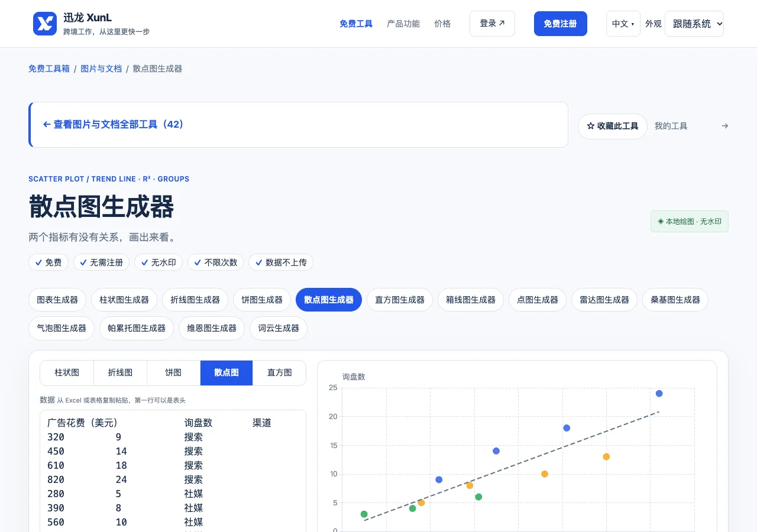Click the arrow beside 我的工具
Image resolution: width=757 pixels, height=532 pixels.
[x=725, y=126]
